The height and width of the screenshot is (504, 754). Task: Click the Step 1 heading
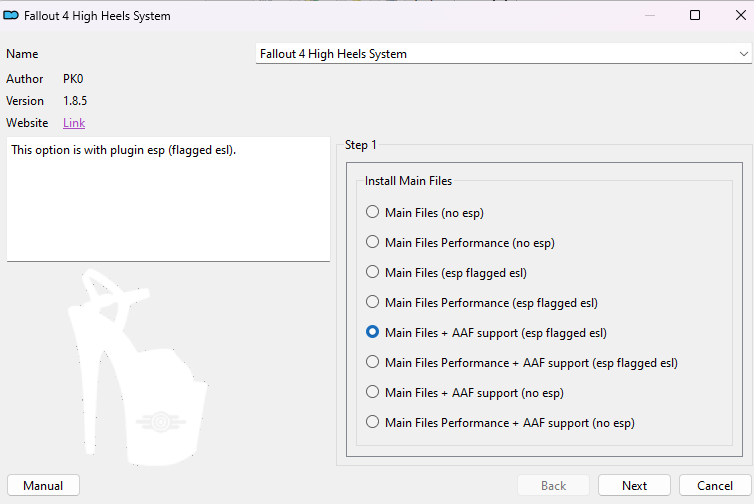click(361, 145)
